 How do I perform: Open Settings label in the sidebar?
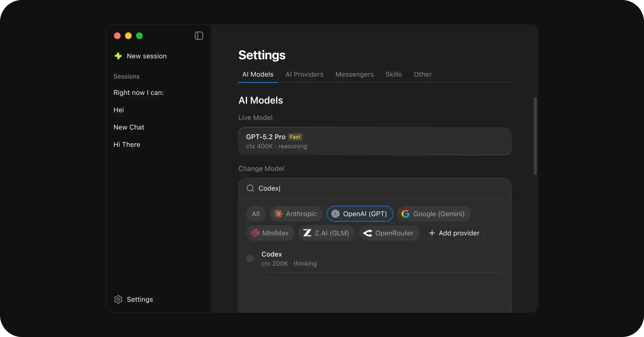coord(140,299)
